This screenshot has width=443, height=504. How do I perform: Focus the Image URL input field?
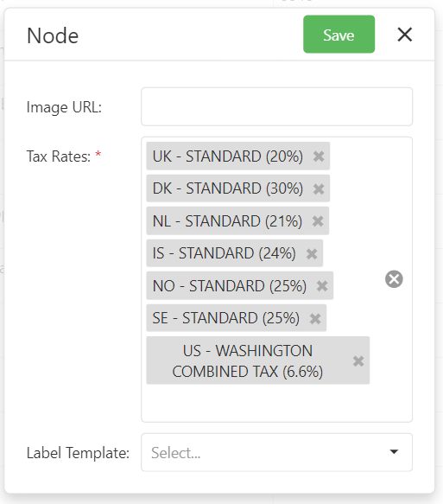(276, 106)
